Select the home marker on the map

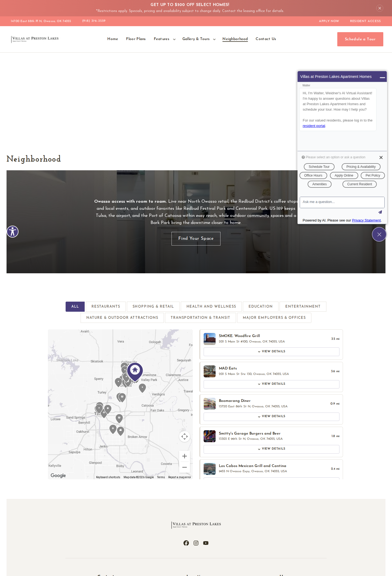point(135,372)
